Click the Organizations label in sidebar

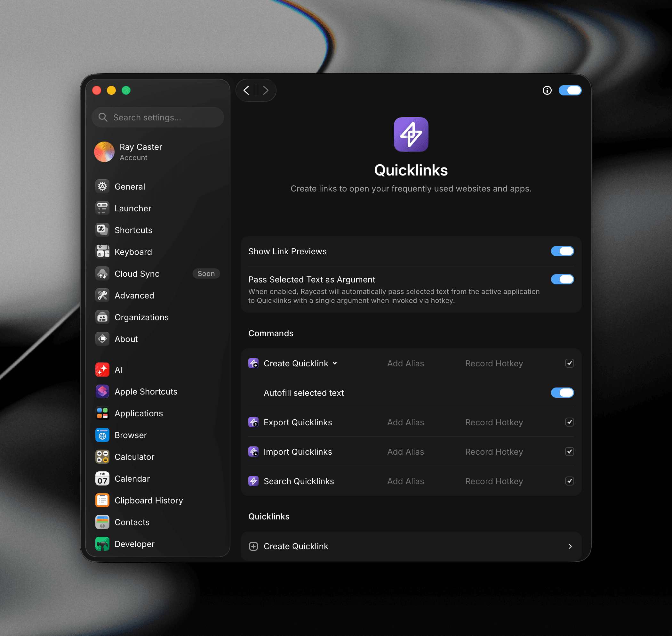[141, 317]
